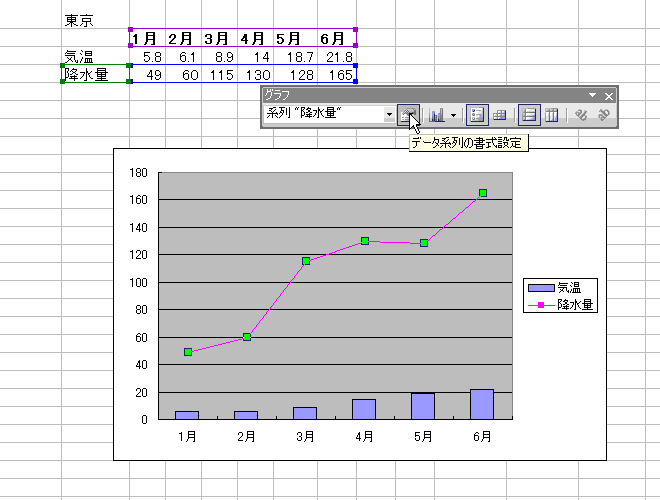This screenshot has height=500, width=660.
Task: Open chart type dropdown arrow
Action: [453, 115]
